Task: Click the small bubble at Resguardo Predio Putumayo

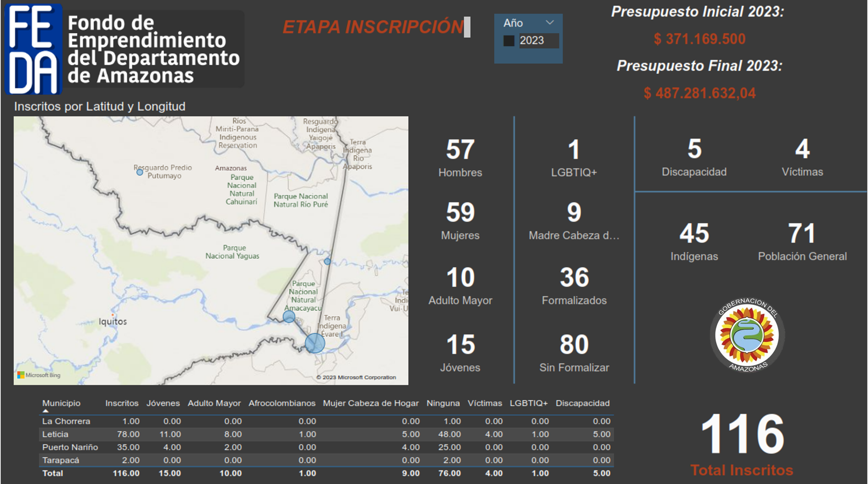Action: pos(139,172)
